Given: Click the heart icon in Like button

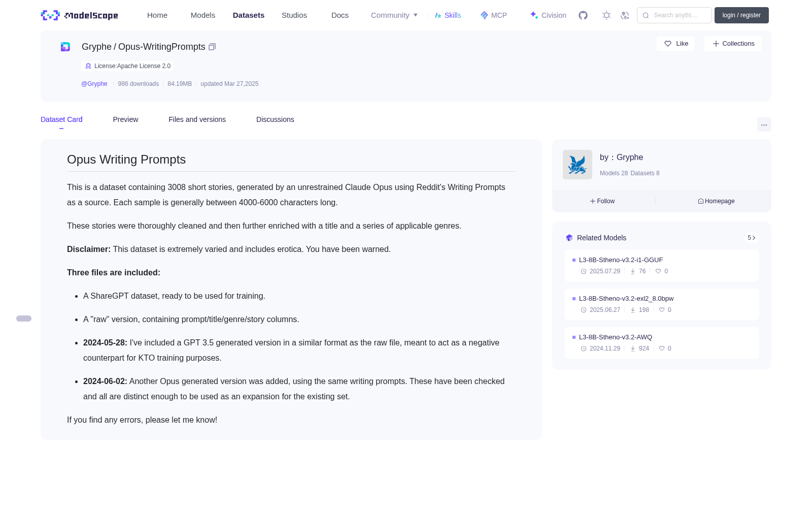Looking at the screenshot, I should pos(668,44).
